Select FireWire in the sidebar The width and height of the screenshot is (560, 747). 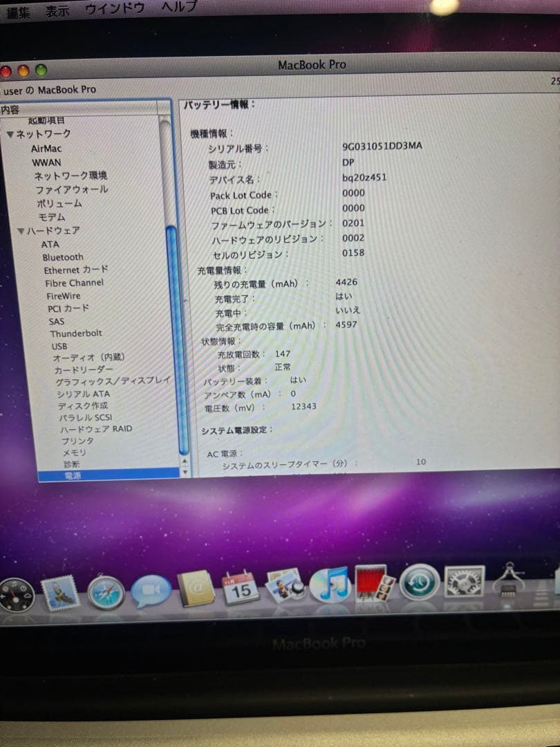click(x=64, y=296)
